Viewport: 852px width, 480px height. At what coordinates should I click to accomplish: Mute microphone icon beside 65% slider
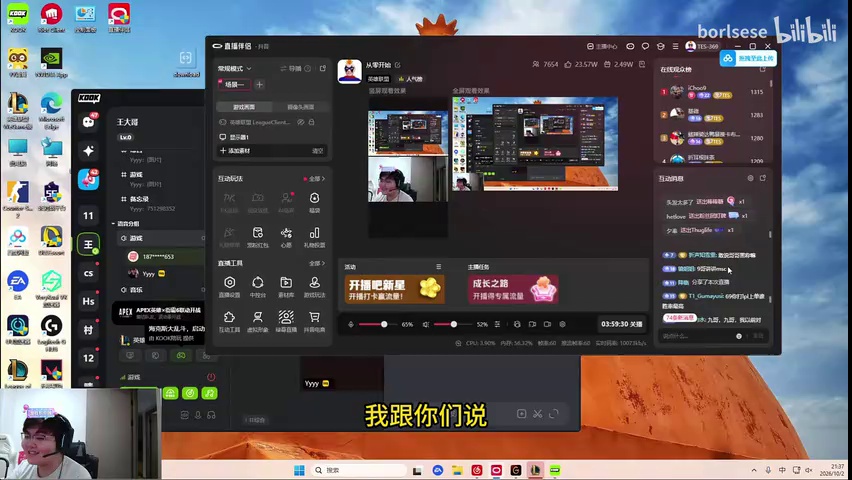tap(351, 324)
